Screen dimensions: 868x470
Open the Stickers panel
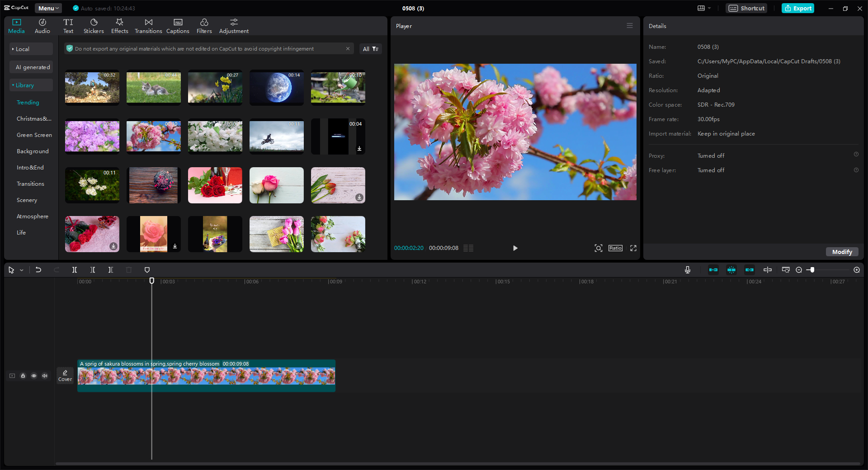[x=94, y=25]
